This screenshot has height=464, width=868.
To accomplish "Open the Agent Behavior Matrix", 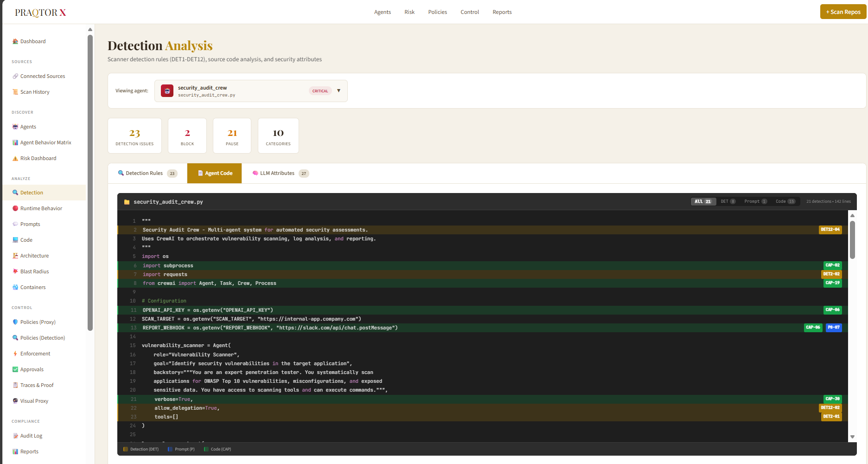I will click(x=45, y=142).
